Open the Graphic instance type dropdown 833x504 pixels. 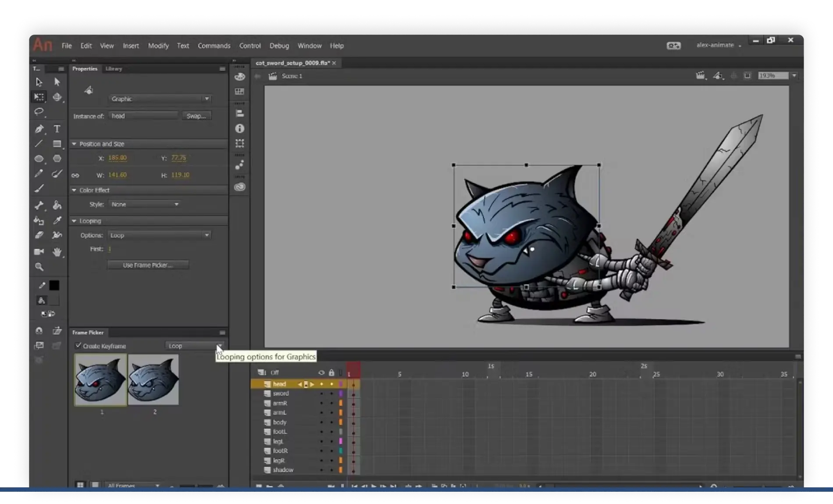coord(160,99)
